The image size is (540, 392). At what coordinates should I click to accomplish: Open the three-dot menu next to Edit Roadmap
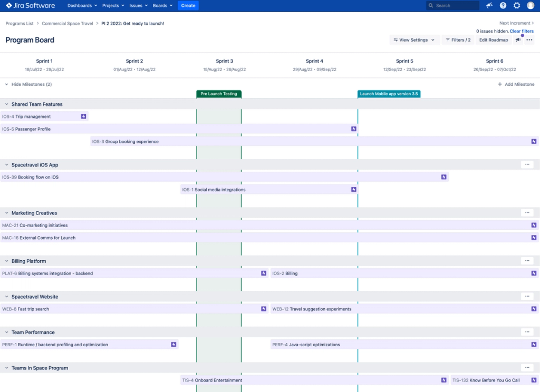coord(529,40)
